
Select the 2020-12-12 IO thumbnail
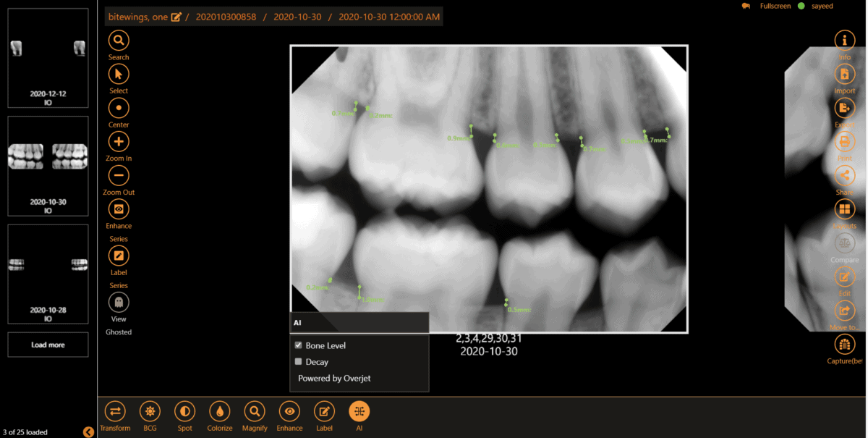(x=48, y=58)
